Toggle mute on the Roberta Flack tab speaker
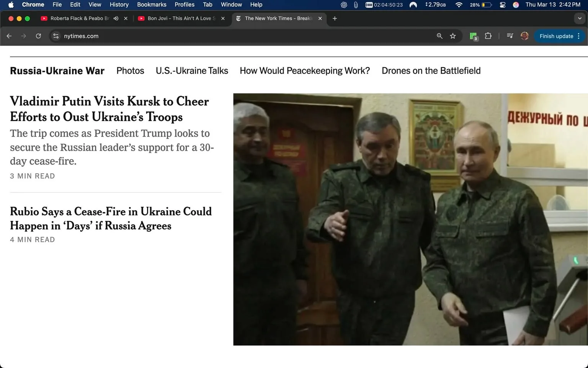Image resolution: width=588 pixels, height=368 pixels. click(x=116, y=18)
